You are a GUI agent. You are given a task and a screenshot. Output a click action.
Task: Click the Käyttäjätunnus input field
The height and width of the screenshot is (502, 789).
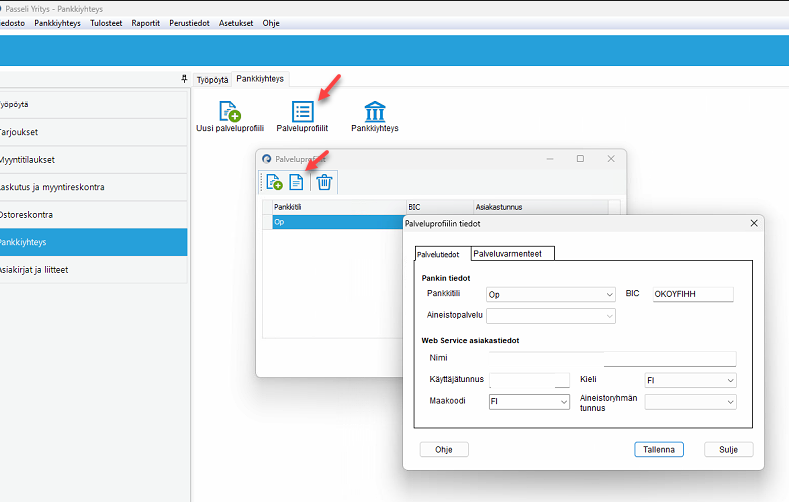tap(529, 380)
